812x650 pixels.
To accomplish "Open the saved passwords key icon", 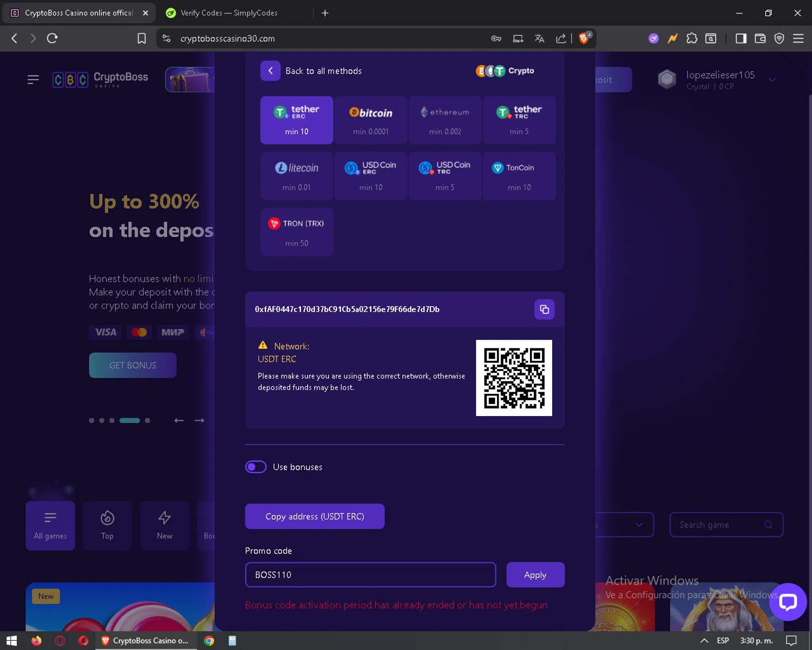I will pos(496,38).
